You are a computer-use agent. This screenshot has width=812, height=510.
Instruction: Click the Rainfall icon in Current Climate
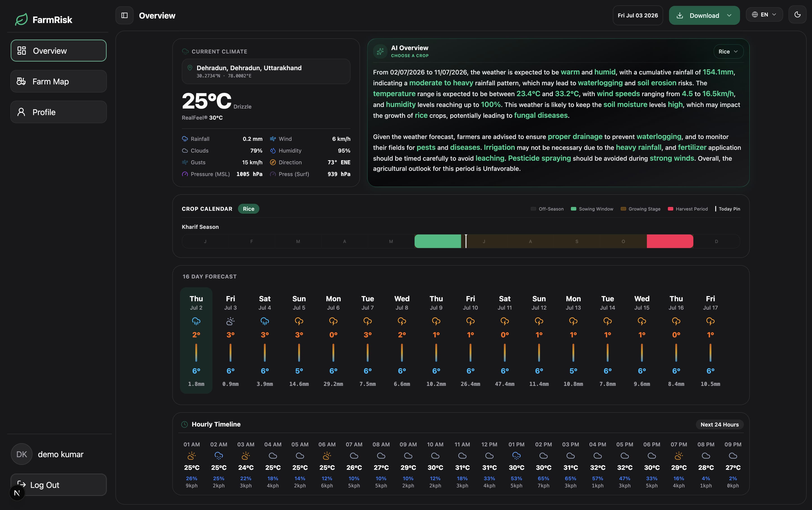click(185, 139)
